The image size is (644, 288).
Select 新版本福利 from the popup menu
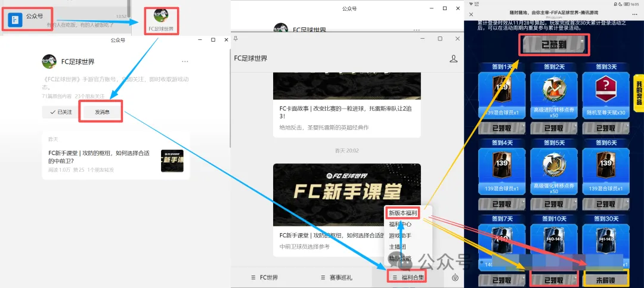click(403, 213)
